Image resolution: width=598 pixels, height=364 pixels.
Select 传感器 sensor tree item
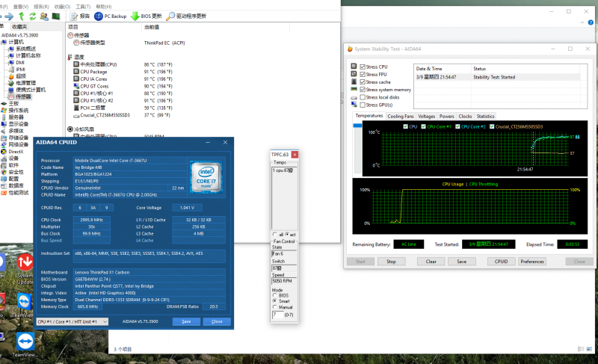coord(23,97)
